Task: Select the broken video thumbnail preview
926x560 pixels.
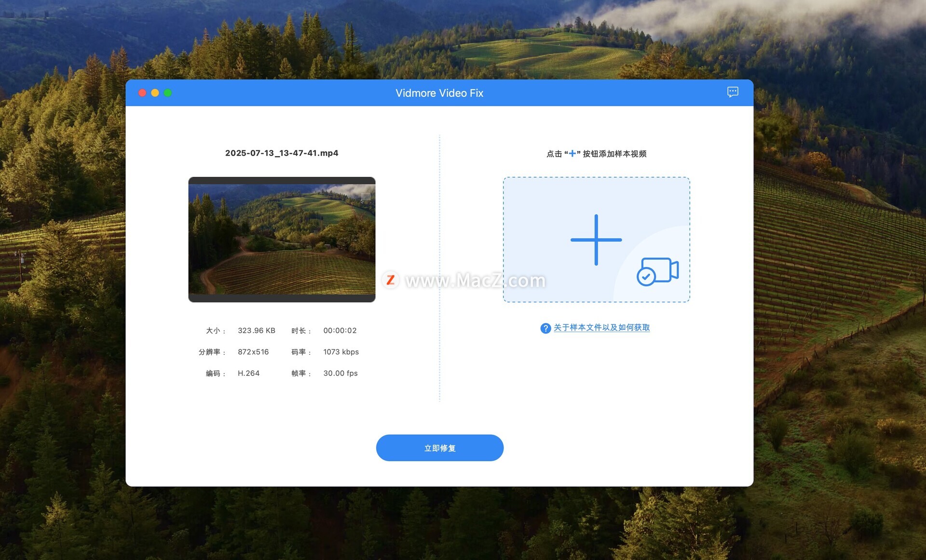Action: click(282, 240)
